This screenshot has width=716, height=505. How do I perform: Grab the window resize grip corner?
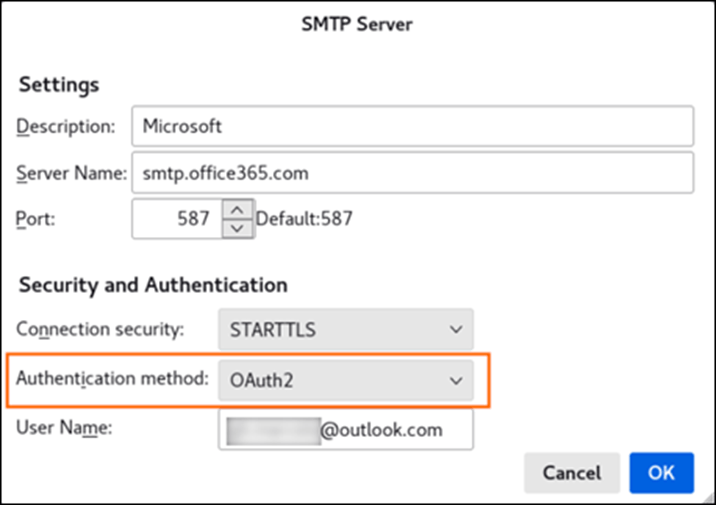[x=709, y=498]
